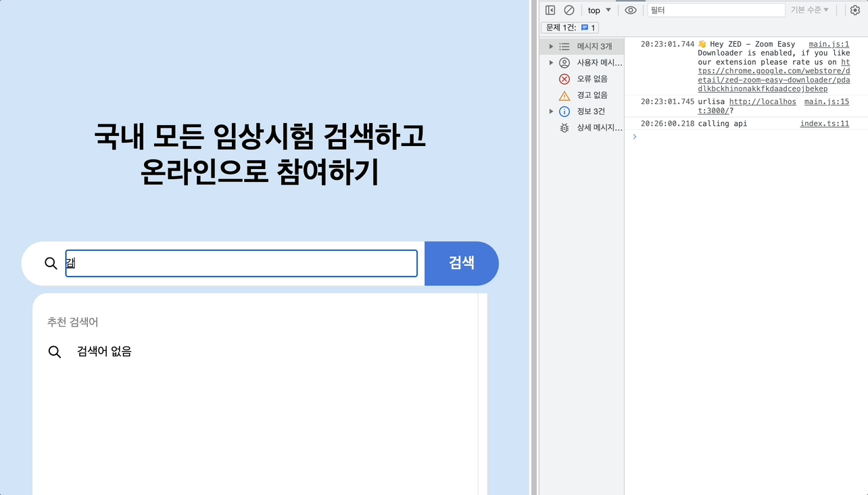Expand the 정보 3건 sidebar group
Image resolution: width=868 pixels, height=495 pixels.
point(551,111)
